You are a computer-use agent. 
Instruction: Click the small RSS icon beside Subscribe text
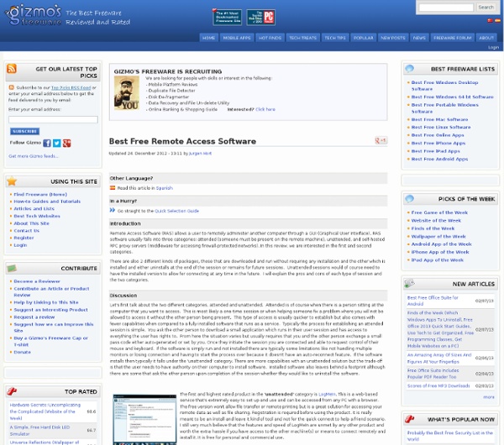(12, 87)
